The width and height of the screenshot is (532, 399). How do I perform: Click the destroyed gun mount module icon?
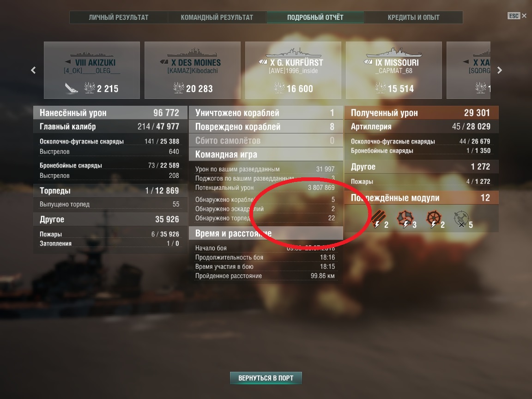(461, 219)
